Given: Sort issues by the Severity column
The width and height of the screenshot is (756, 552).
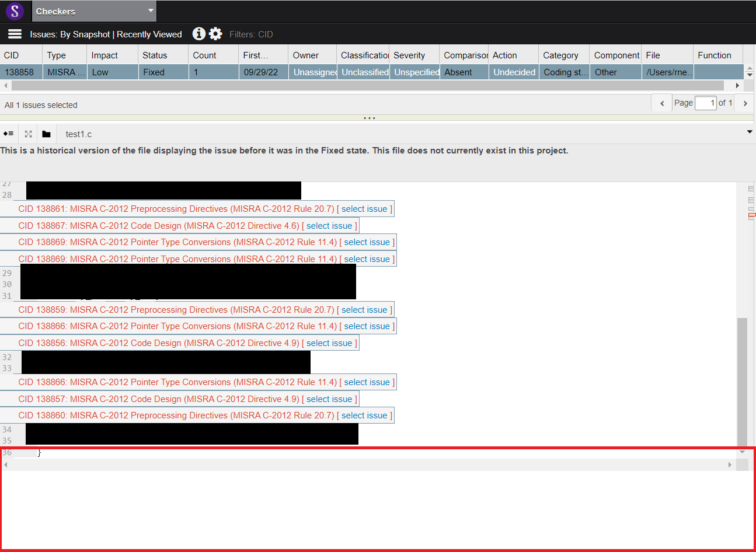Looking at the screenshot, I should pos(409,55).
